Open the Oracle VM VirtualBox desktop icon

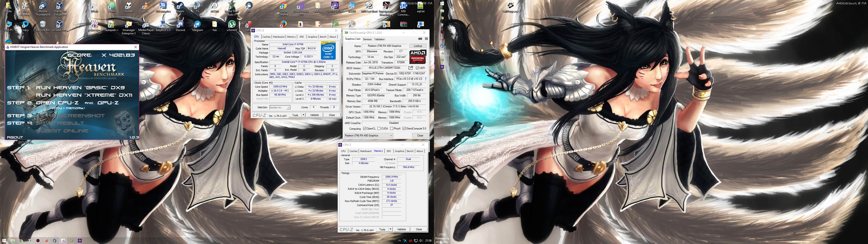pos(60,9)
